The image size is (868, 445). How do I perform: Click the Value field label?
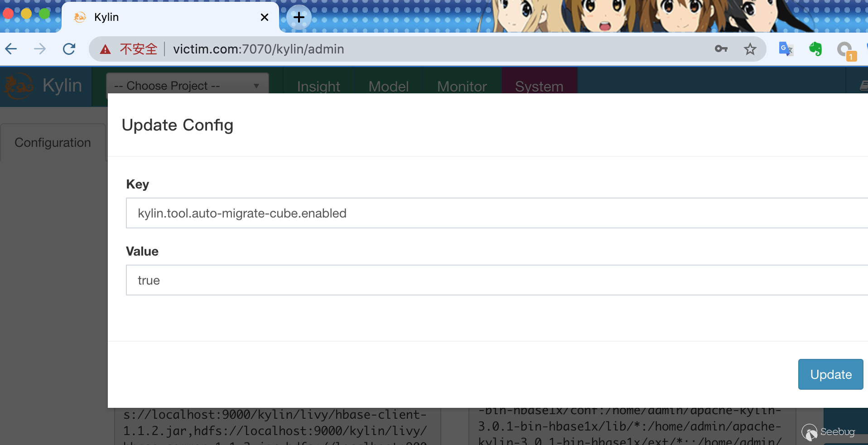[x=142, y=252]
